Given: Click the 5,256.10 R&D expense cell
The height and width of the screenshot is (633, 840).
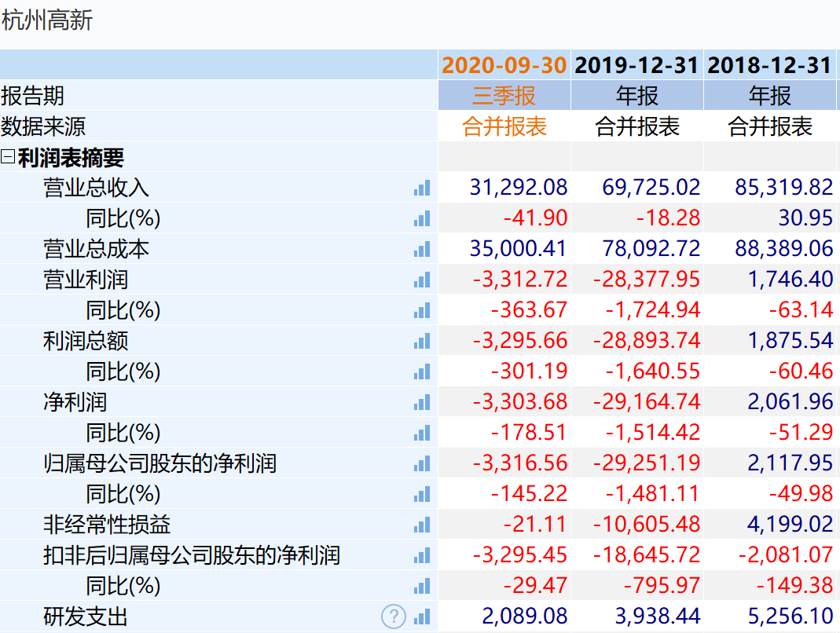Looking at the screenshot, I should 790,617.
